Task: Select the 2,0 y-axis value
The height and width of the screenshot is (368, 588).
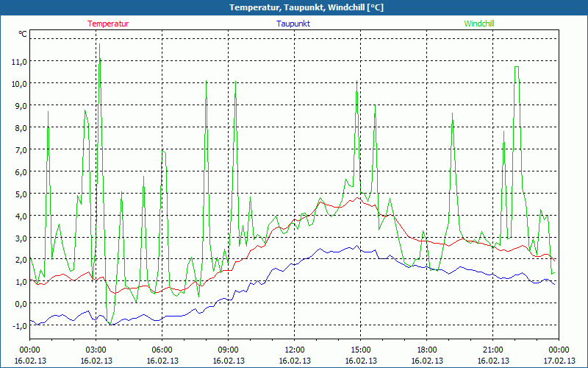Action: tap(21, 260)
